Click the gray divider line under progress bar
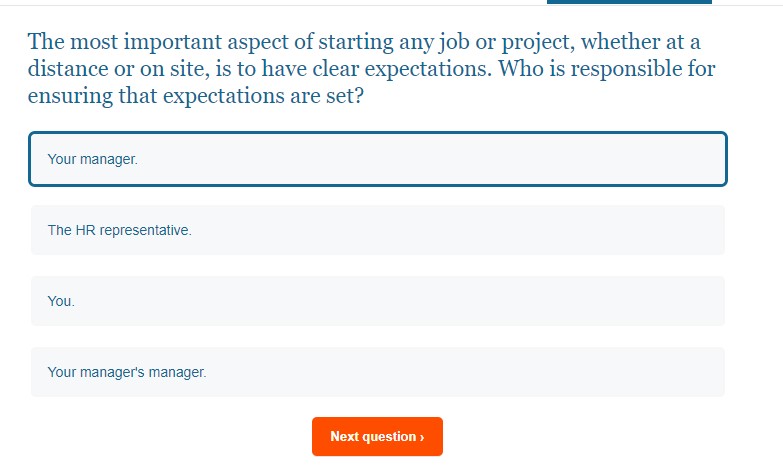 point(274,5)
